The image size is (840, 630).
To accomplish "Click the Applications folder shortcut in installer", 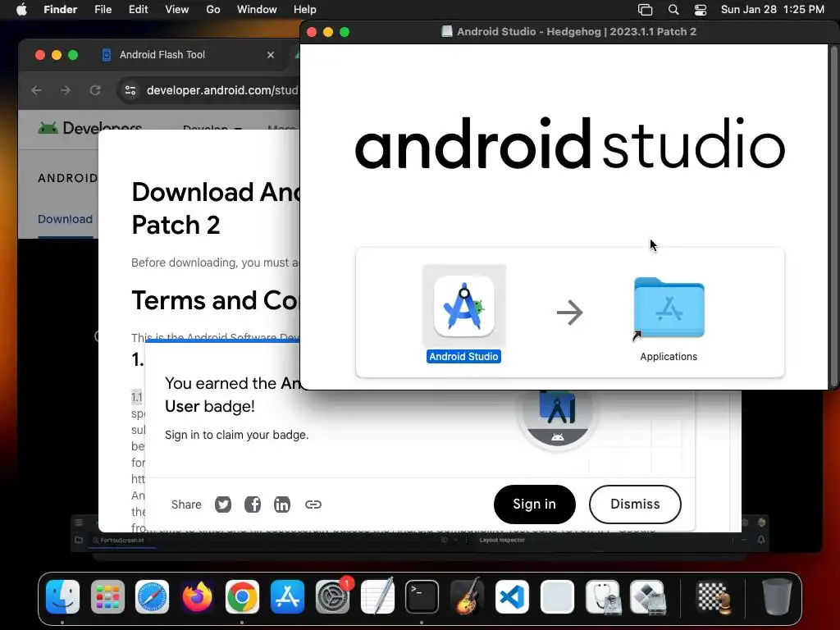I will pos(669,308).
